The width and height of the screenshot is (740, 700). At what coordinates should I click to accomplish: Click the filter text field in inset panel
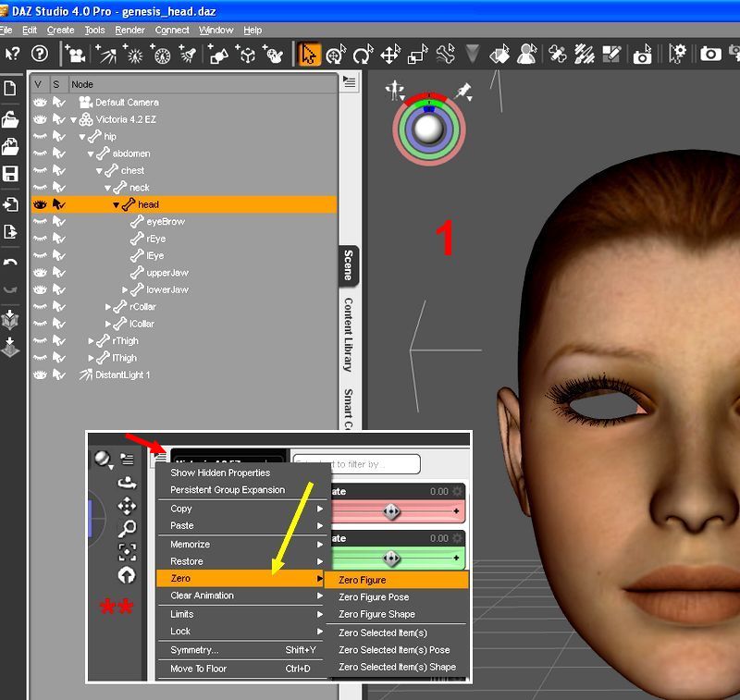click(x=357, y=464)
